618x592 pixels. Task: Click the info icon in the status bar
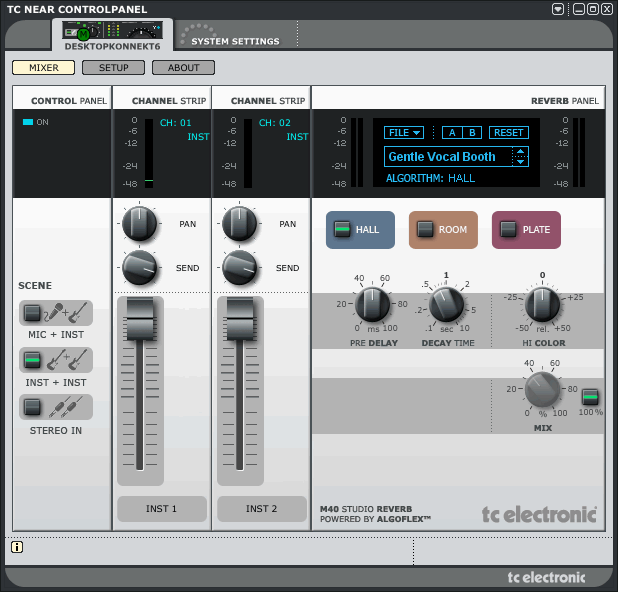(x=17, y=547)
